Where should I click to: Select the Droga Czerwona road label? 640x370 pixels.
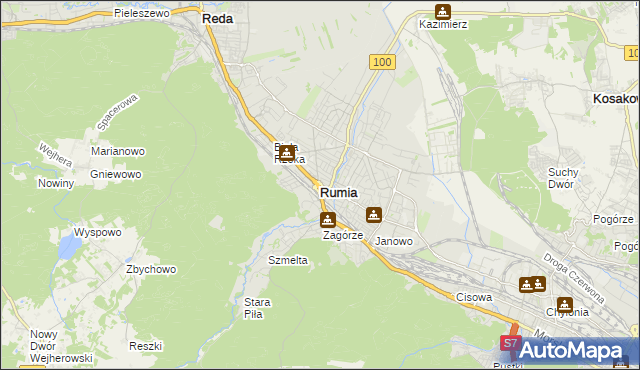pyautogui.click(x=573, y=278)
